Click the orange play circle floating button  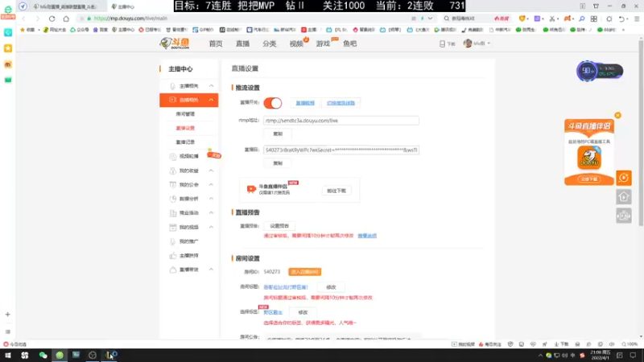[x=623, y=178]
